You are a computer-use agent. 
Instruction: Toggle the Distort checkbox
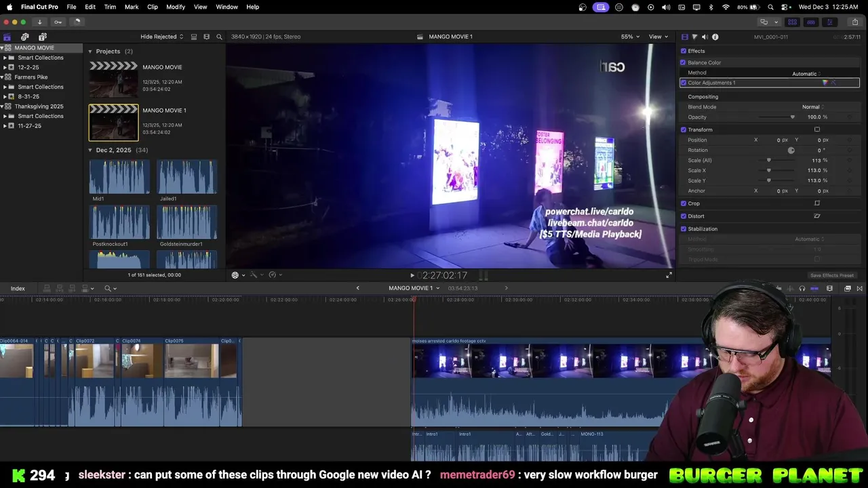click(683, 216)
